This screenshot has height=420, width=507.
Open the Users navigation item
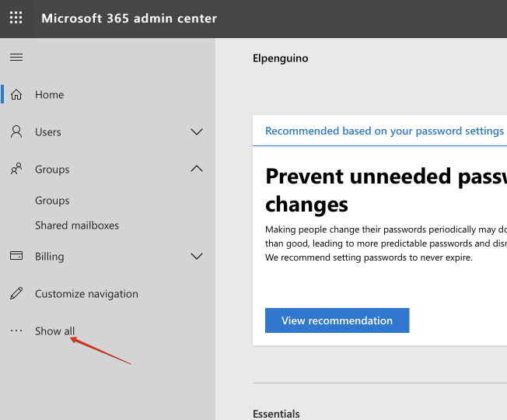tap(48, 132)
